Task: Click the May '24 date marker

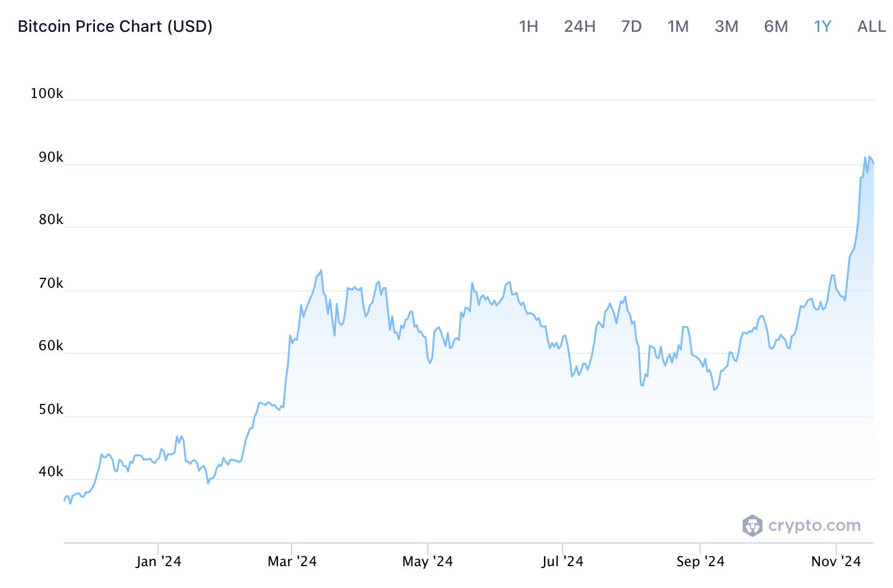Action: tap(427, 561)
